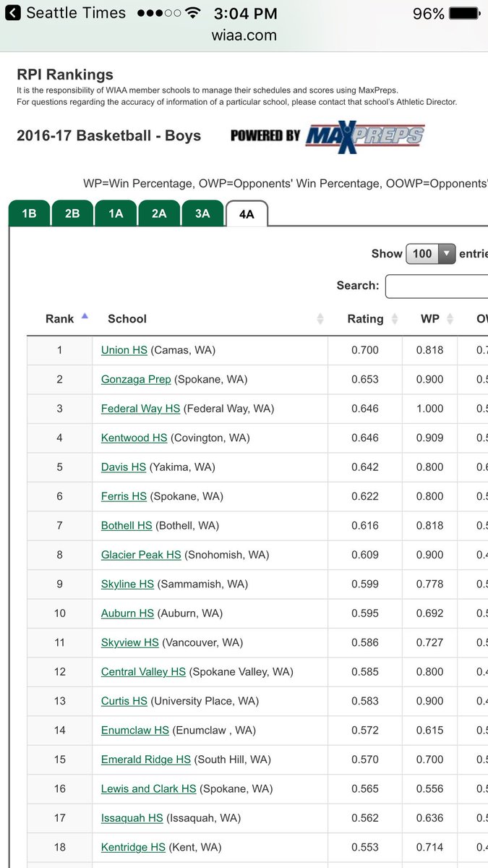Click Kentwood WP value 0.909
The image size is (488, 868).
(x=429, y=438)
